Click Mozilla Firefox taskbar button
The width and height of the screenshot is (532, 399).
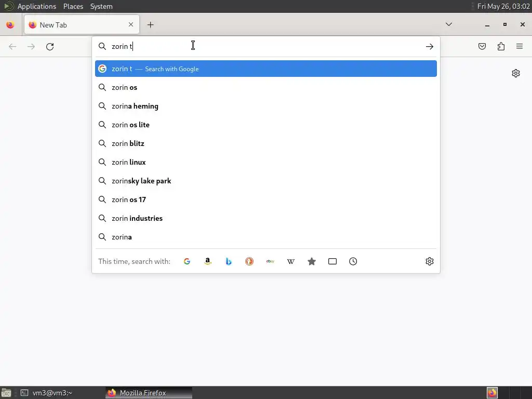point(149,393)
